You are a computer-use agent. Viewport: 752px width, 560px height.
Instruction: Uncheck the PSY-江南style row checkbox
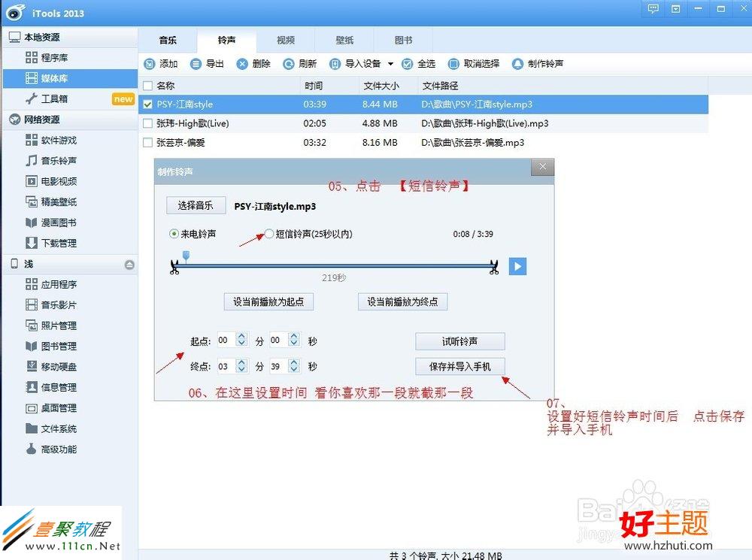[x=147, y=104]
